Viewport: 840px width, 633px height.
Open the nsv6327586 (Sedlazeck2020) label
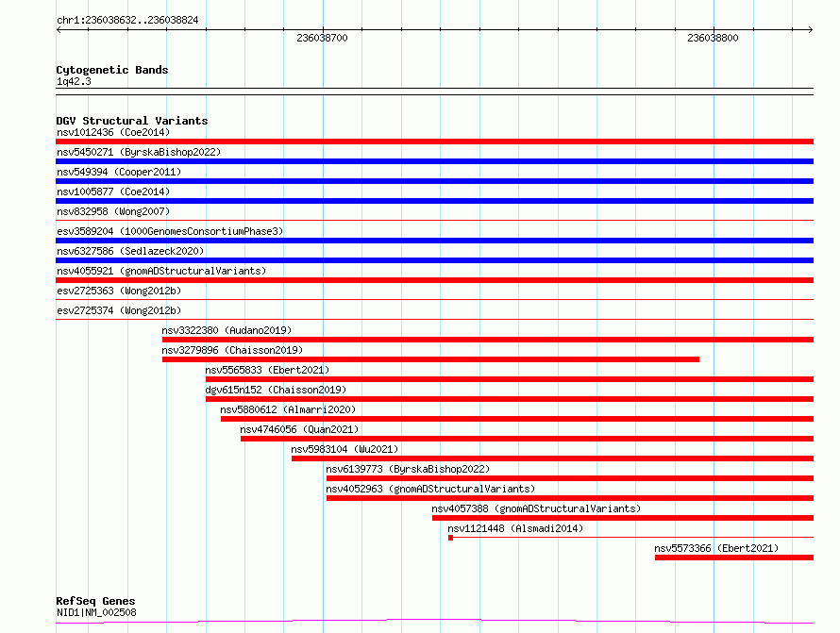coord(130,251)
